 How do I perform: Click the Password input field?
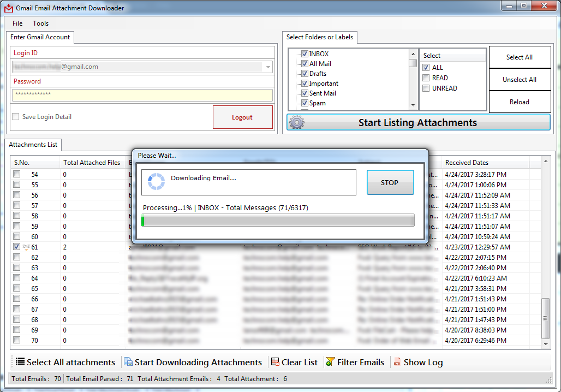click(x=142, y=95)
